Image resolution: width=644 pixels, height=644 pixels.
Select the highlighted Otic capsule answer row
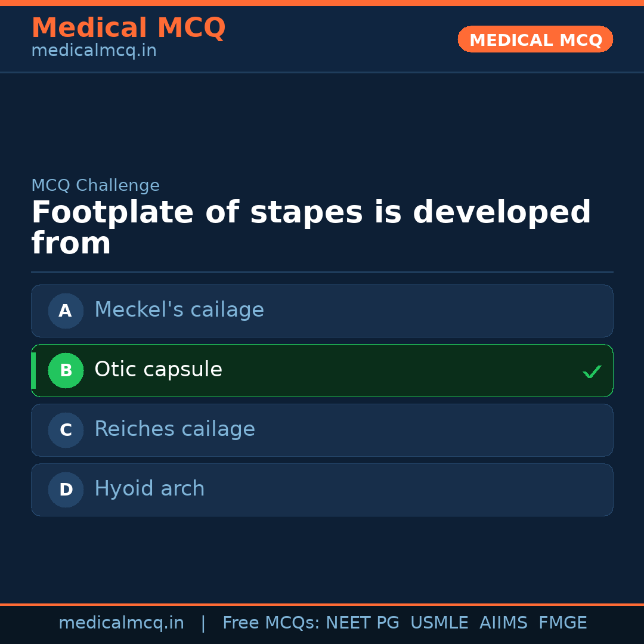[322, 370]
